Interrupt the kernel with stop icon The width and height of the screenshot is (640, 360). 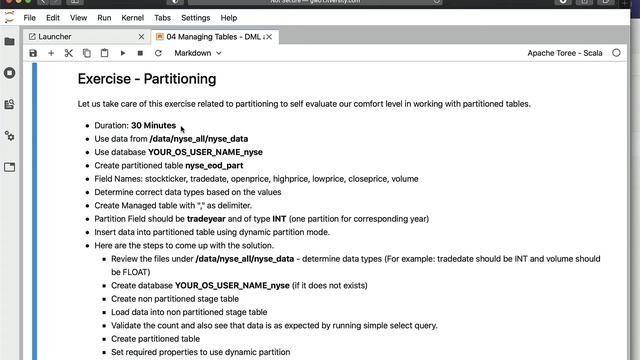[140, 53]
